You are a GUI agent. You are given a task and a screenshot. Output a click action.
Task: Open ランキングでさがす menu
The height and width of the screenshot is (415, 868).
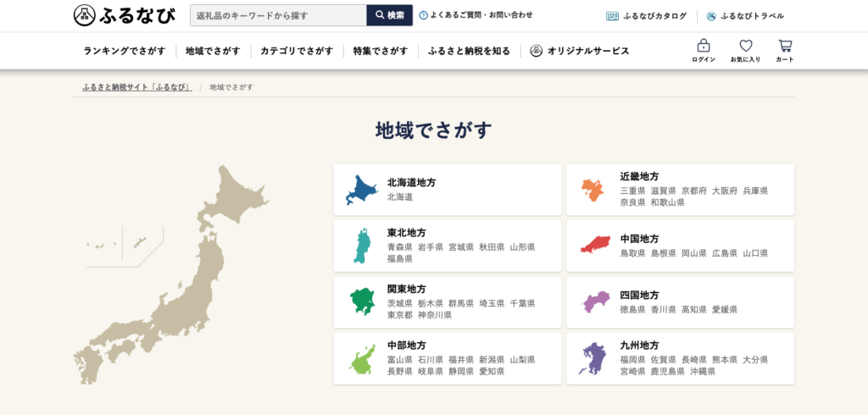pos(125,51)
